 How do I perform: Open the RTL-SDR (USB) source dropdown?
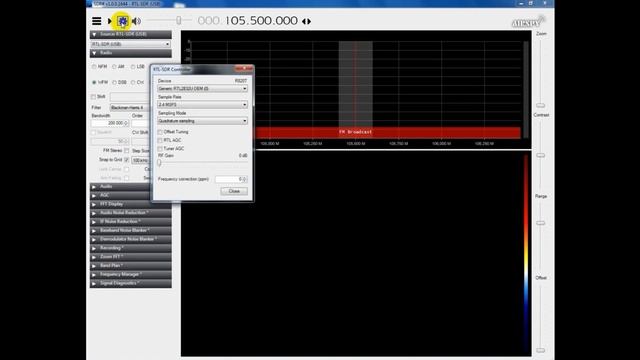pyautogui.click(x=131, y=44)
